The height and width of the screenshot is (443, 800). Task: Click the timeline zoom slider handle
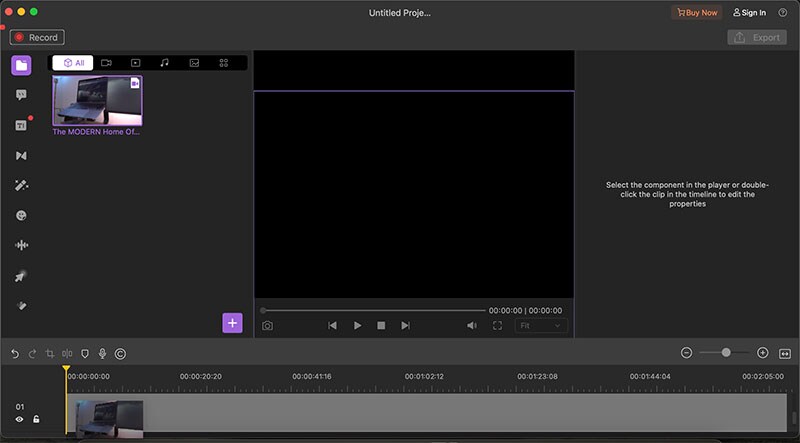[x=726, y=353]
